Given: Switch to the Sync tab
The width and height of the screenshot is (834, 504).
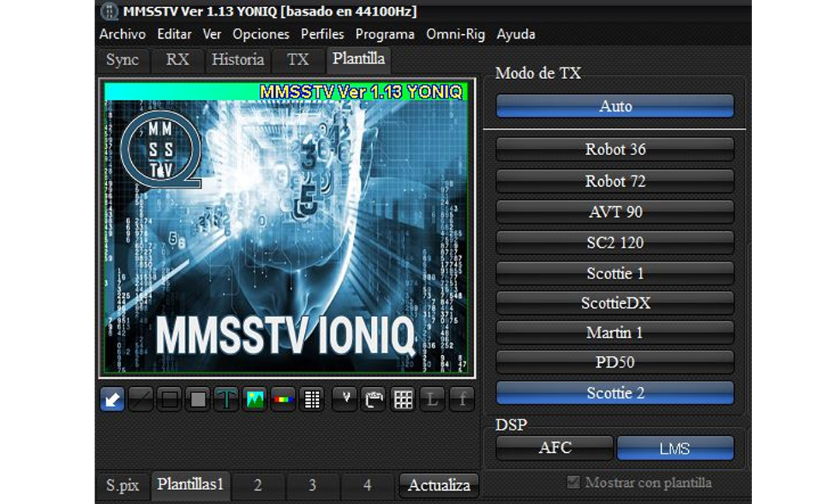Looking at the screenshot, I should (x=123, y=60).
